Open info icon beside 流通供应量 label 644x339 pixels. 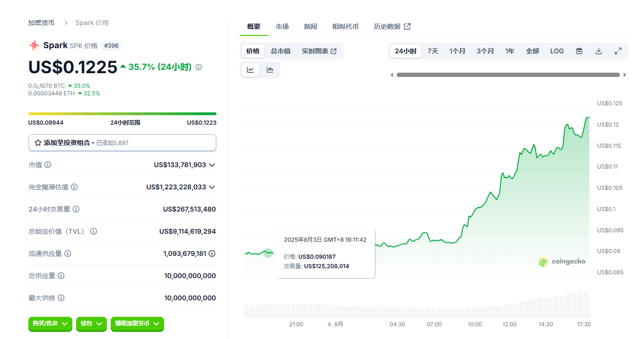[68, 254]
